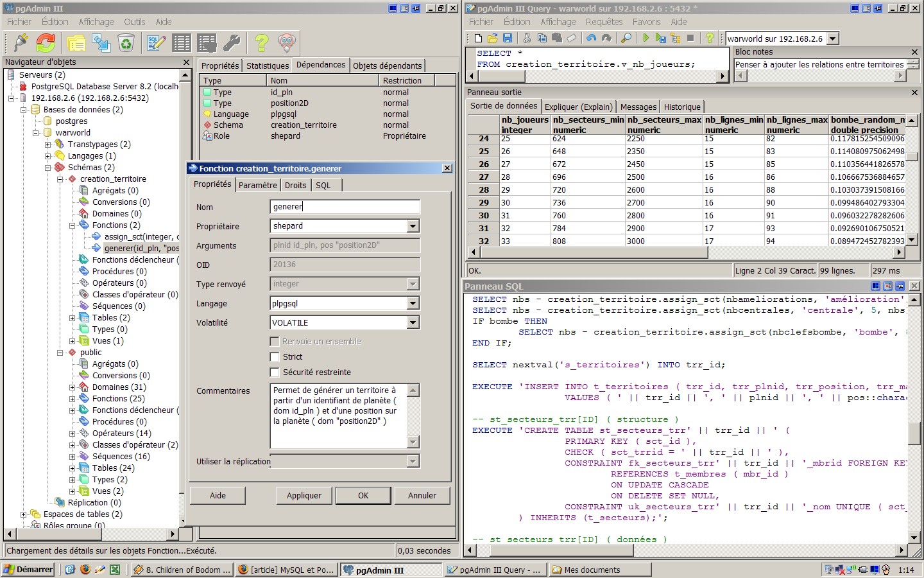Enable the Strict checkbox

[x=275, y=357]
